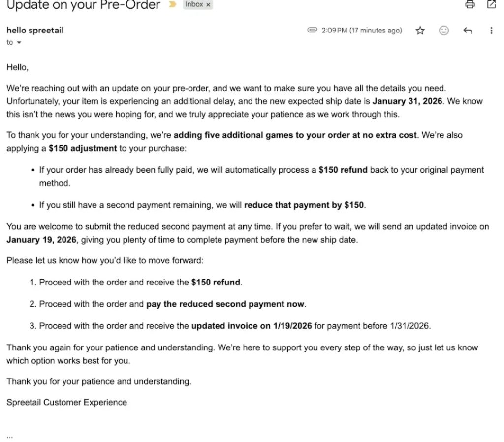Reply using the arrow icon

pyautogui.click(x=468, y=31)
